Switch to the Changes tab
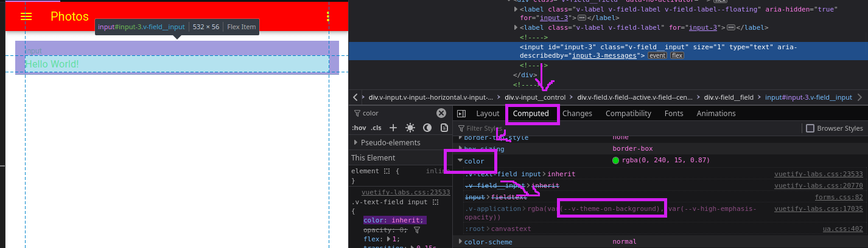Image resolution: width=868 pixels, height=248 pixels. pos(577,114)
